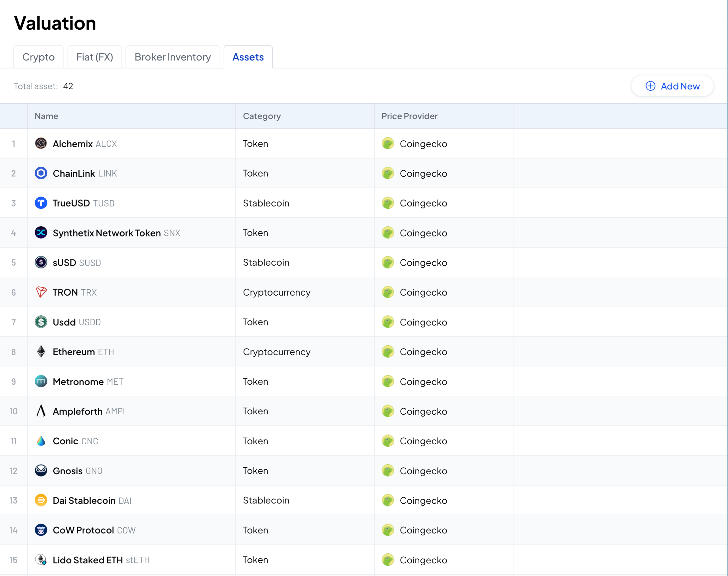Image resolution: width=728 pixels, height=576 pixels.
Task: Click the ChainLink hexagon logo icon
Action: coord(41,173)
